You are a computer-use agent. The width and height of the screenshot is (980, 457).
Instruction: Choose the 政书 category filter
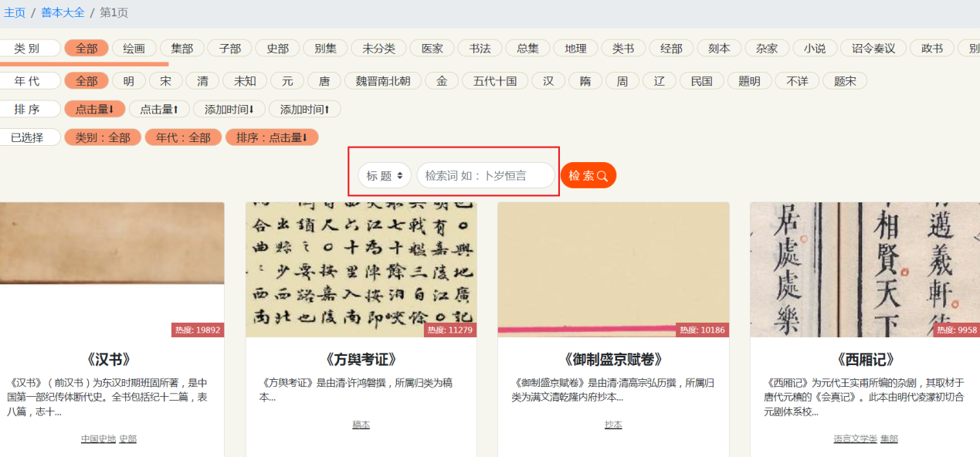pos(933,48)
